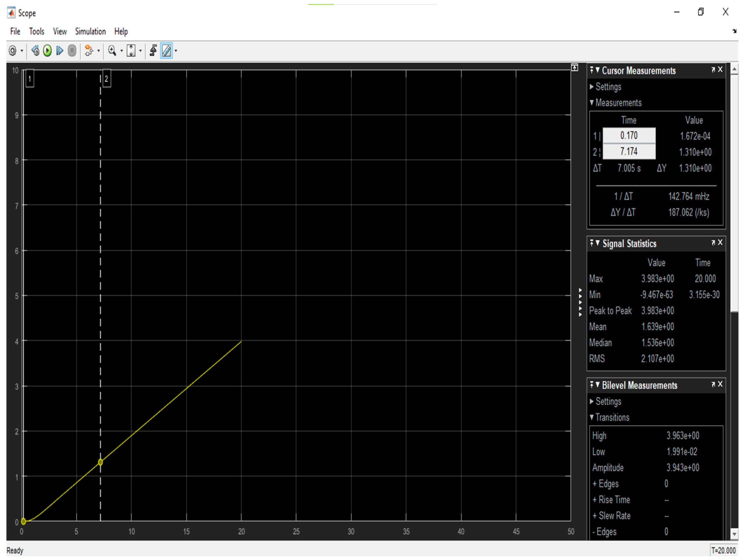Click the stepping options icon
The width and height of the screenshot is (744, 560).
coord(35,51)
